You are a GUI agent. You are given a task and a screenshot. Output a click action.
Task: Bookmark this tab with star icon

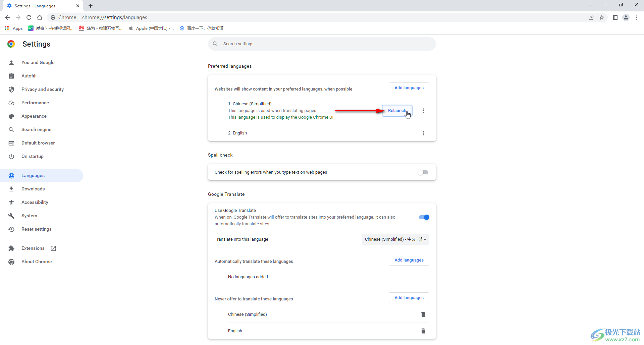point(602,17)
